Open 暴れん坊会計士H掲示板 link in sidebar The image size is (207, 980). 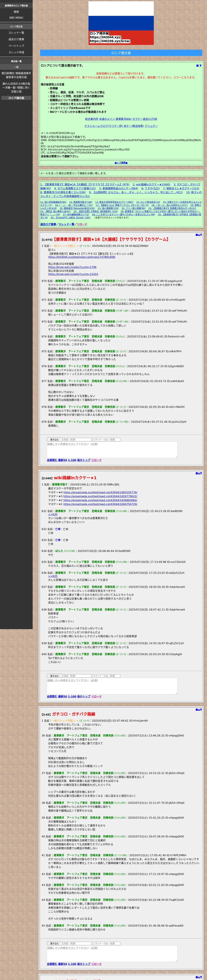(x=16, y=88)
